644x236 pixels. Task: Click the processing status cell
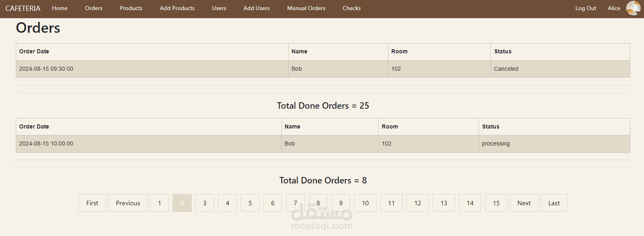tap(554, 143)
